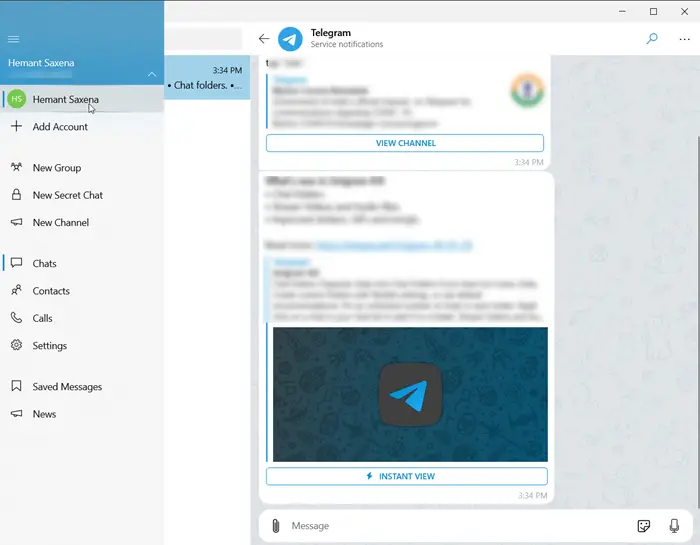The height and width of the screenshot is (545, 700).
Task: Attach a file with paperclip icon
Action: pos(275,526)
